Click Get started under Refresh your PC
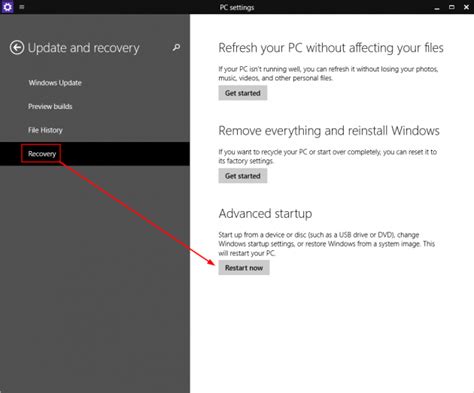Image resolution: width=474 pixels, height=393 pixels. point(243,93)
